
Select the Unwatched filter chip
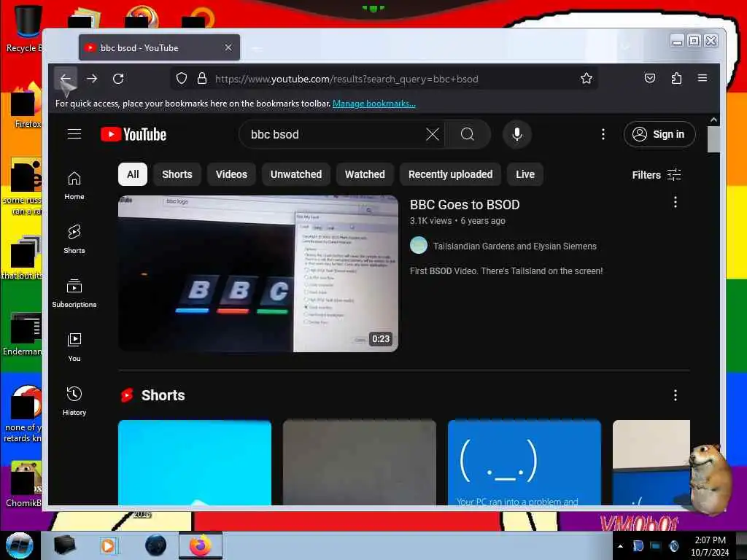coord(296,174)
